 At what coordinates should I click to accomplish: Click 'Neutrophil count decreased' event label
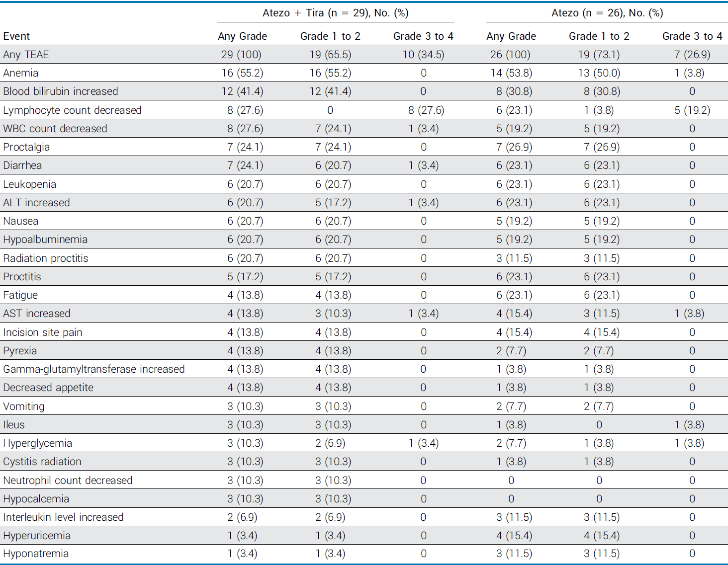point(68,481)
